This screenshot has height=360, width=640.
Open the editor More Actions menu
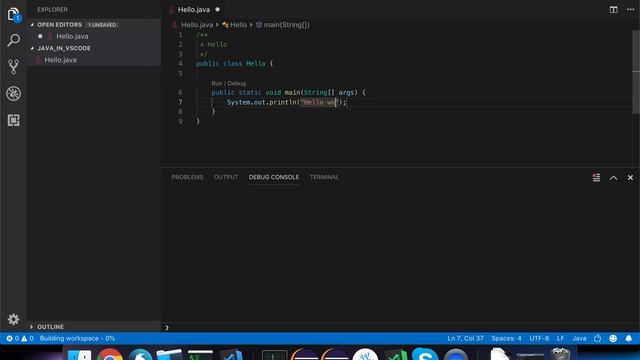pyautogui.click(x=630, y=9)
